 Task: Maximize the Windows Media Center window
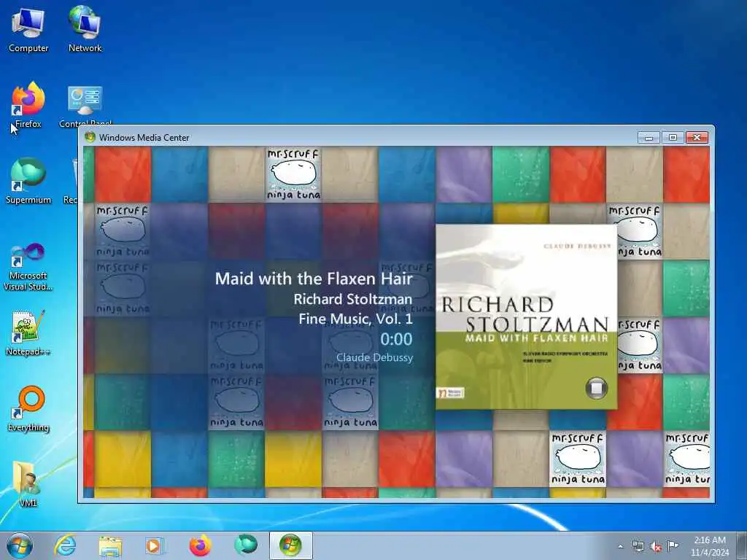[673, 138]
